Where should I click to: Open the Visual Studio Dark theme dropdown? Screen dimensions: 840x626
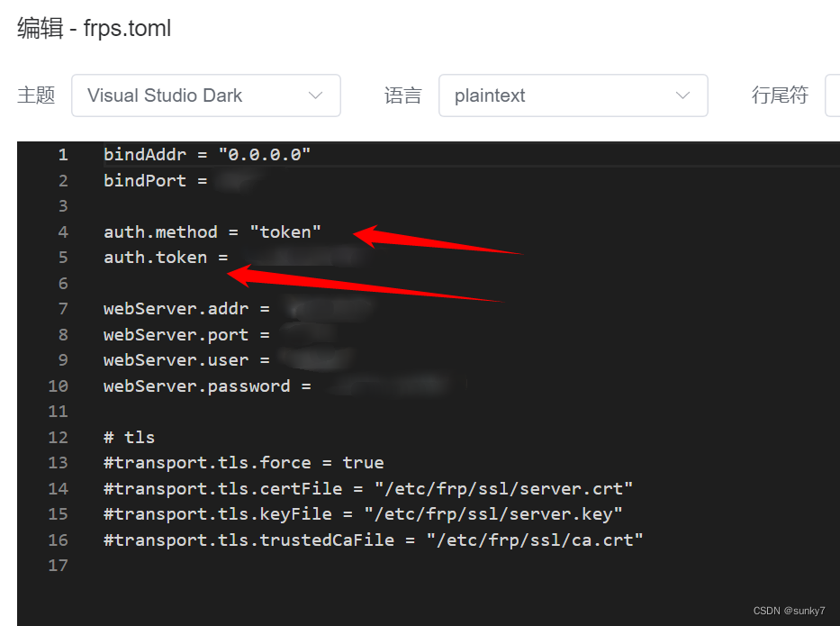tap(205, 95)
